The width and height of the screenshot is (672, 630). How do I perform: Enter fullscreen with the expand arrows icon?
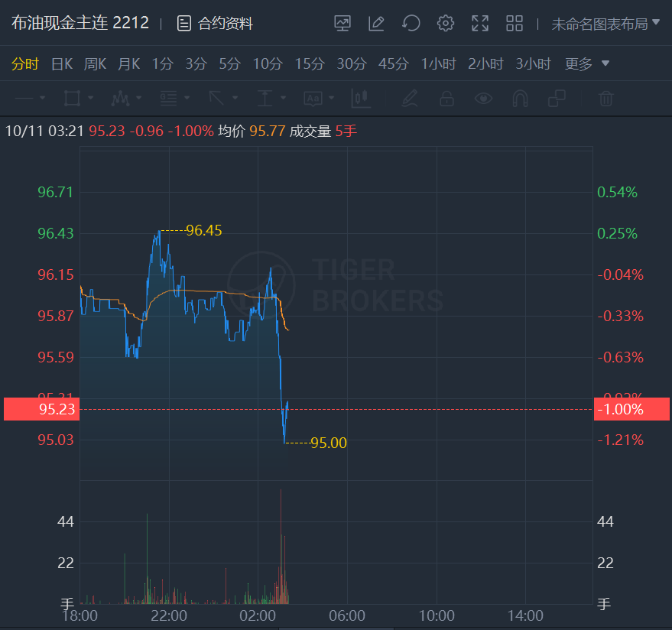click(480, 23)
